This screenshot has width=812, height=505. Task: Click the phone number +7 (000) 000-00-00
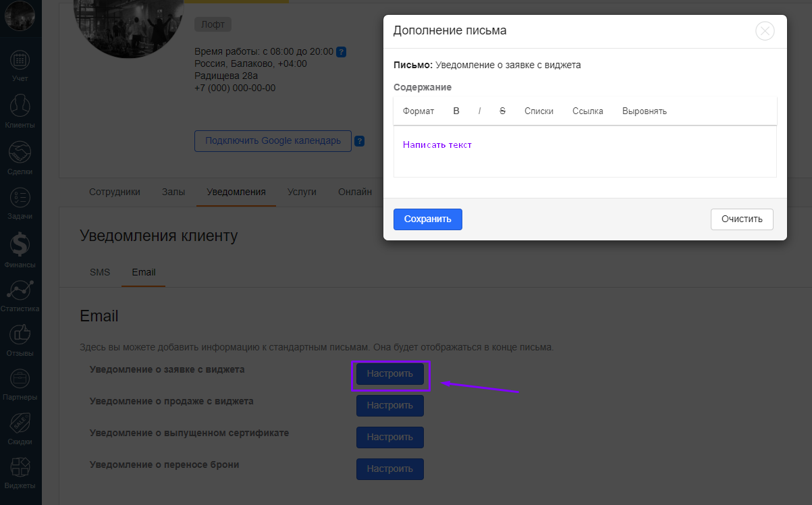[x=235, y=88]
